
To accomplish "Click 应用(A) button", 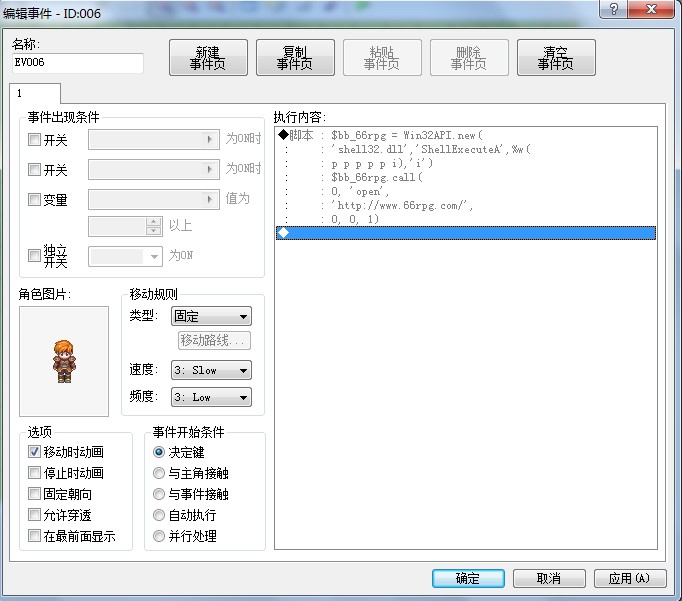I will click(630, 578).
